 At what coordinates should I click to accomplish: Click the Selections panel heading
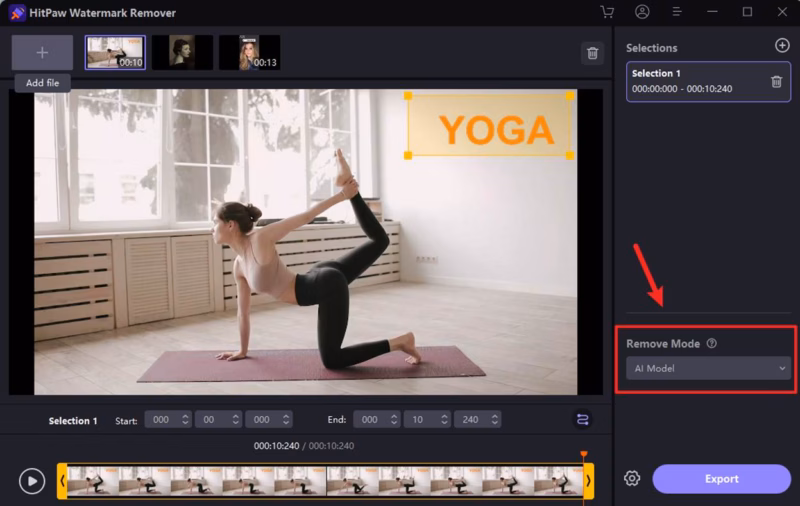click(x=652, y=48)
